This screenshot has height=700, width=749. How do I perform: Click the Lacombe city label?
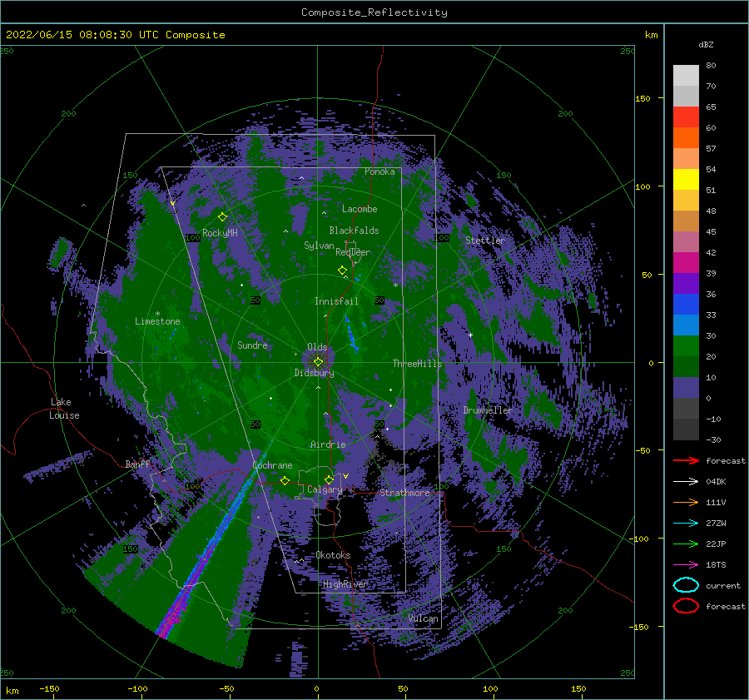360,209
